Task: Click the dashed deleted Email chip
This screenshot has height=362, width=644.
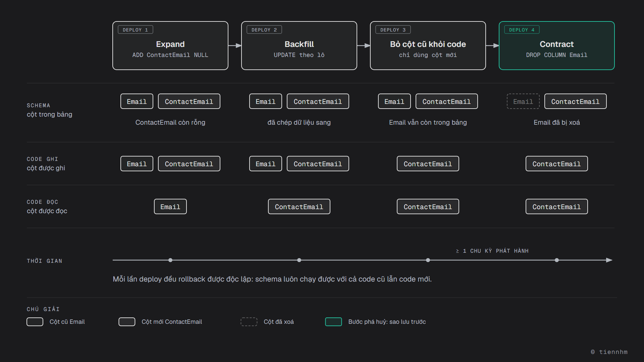Action: click(523, 101)
